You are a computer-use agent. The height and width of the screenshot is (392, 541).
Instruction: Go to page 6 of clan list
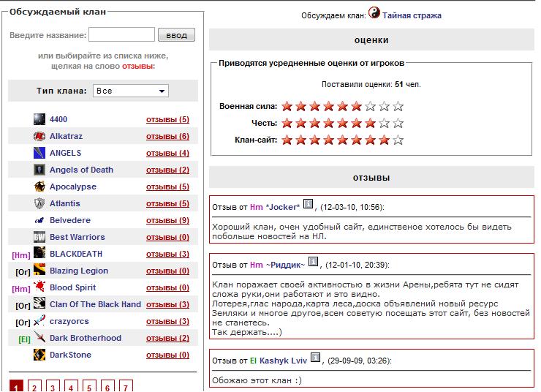click(107, 387)
